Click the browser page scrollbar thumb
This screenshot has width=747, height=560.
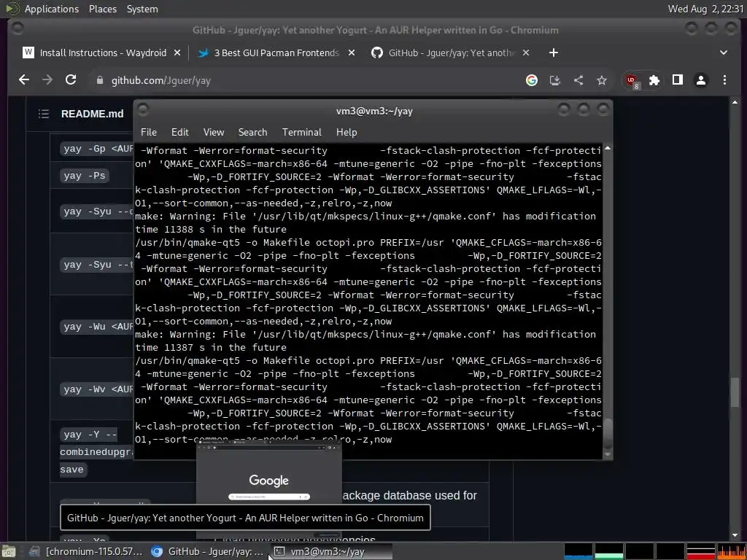[x=734, y=392]
